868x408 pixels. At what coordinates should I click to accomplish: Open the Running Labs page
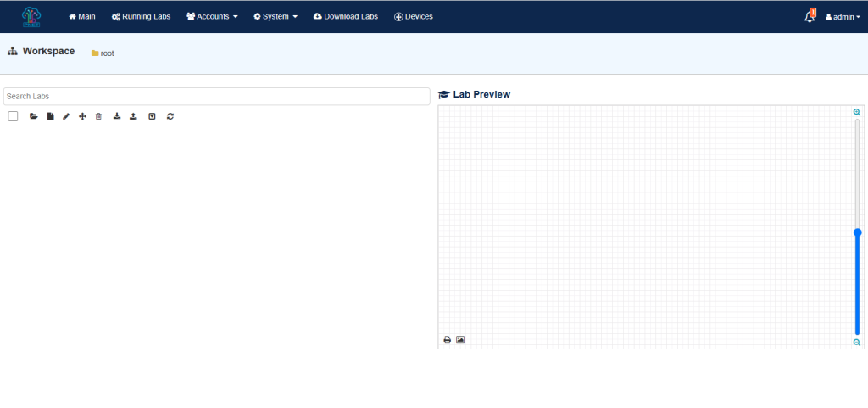(141, 16)
